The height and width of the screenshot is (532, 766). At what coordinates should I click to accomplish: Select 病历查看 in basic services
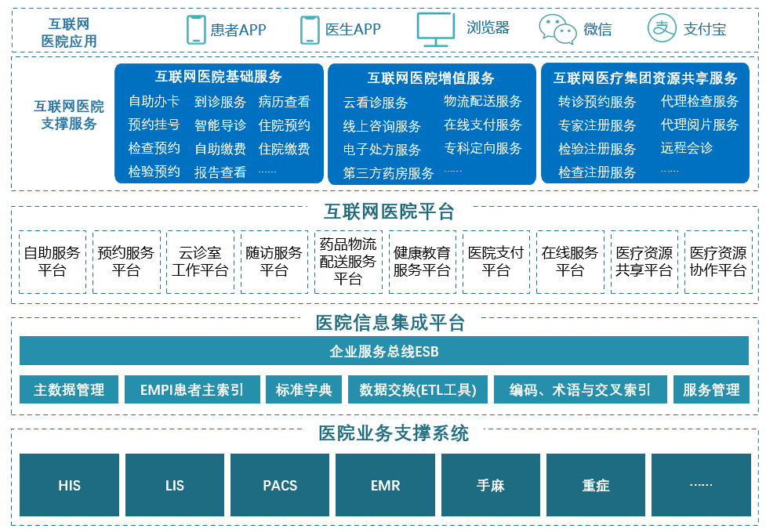pos(285,102)
